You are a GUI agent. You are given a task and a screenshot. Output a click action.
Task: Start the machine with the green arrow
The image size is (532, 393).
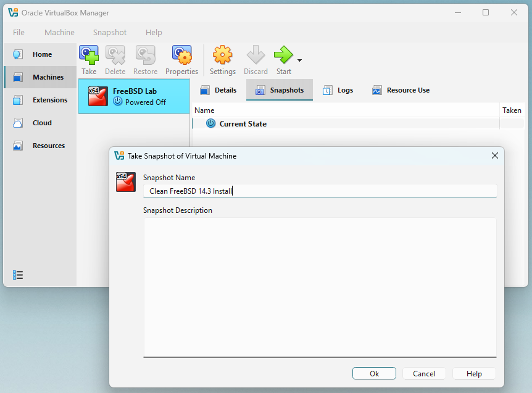tap(283, 55)
